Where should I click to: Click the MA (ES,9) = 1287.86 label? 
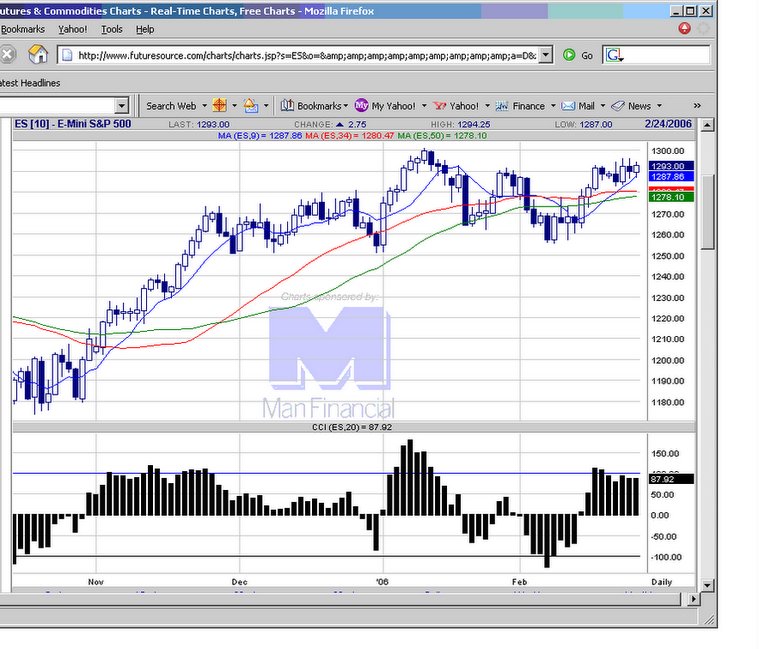click(x=260, y=136)
